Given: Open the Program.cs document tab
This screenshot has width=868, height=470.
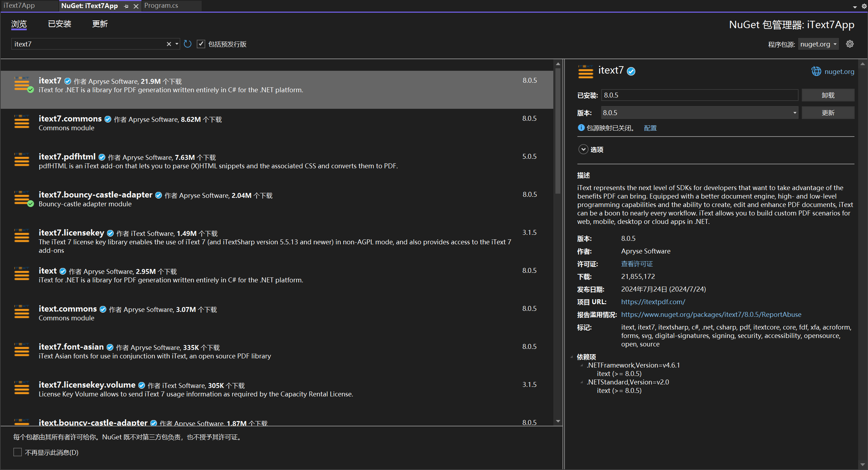Looking at the screenshot, I should pyautogui.click(x=161, y=6).
